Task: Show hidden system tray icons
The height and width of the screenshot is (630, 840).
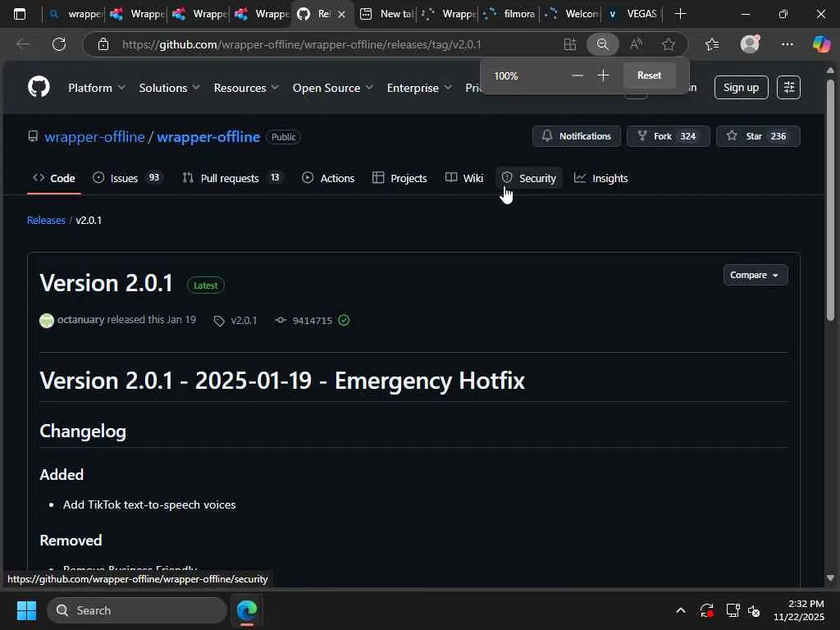Action: click(680, 610)
